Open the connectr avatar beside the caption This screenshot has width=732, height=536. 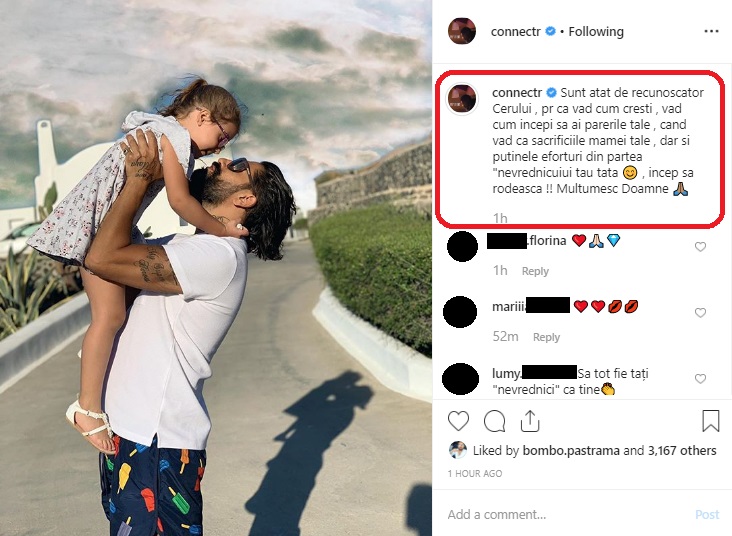(462, 99)
